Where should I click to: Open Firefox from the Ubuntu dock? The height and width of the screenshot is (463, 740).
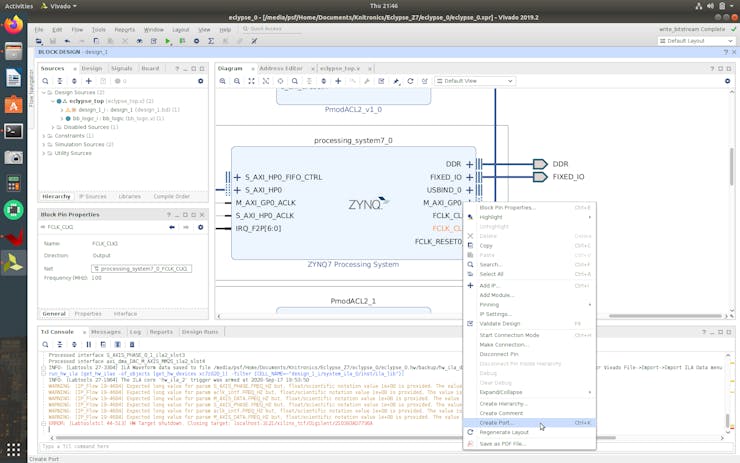[x=13, y=25]
